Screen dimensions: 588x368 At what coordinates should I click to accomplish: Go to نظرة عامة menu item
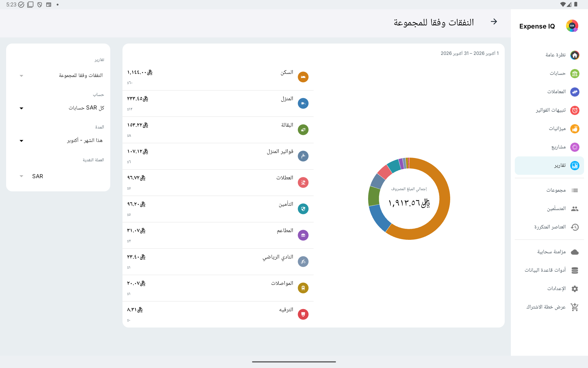tap(549, 55)
